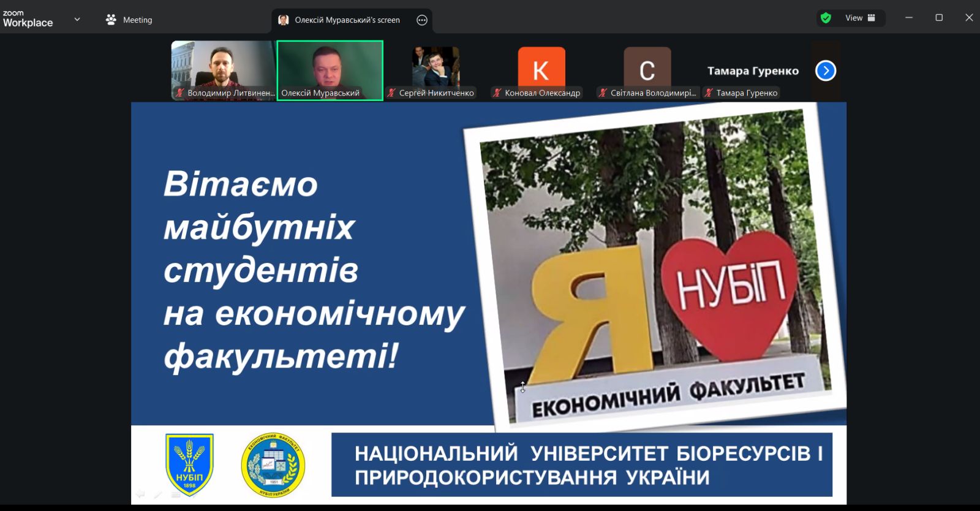Click Сергей Никитченко's profile photo
Image resolution: width=980 pixels, height=511 pixels.
[x=435, y=66]
